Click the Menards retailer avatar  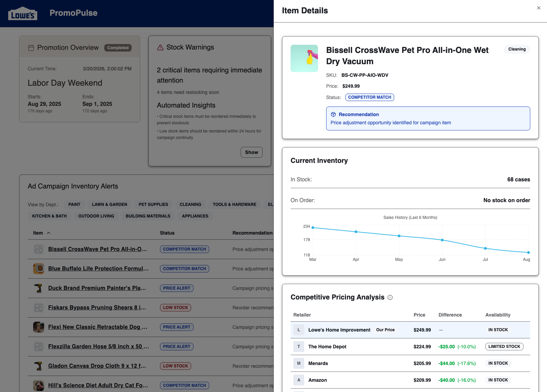pyautogui.click(x=298, y=363)
